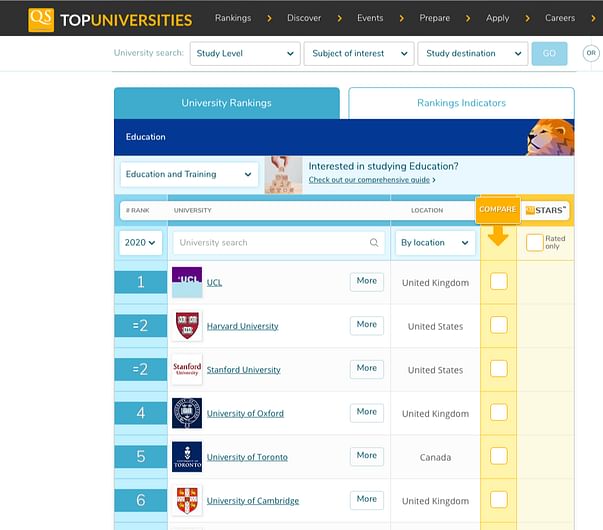The height and width of the screenshot is (530, 603).
Task: Open the Discover menu
Action: click(x=304, y=18)
